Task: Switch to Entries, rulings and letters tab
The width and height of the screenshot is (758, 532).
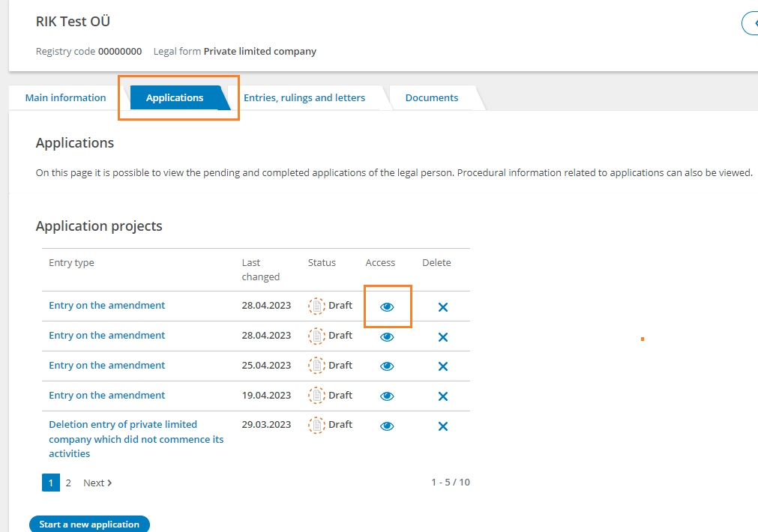Action: click(x=304, y=97)
